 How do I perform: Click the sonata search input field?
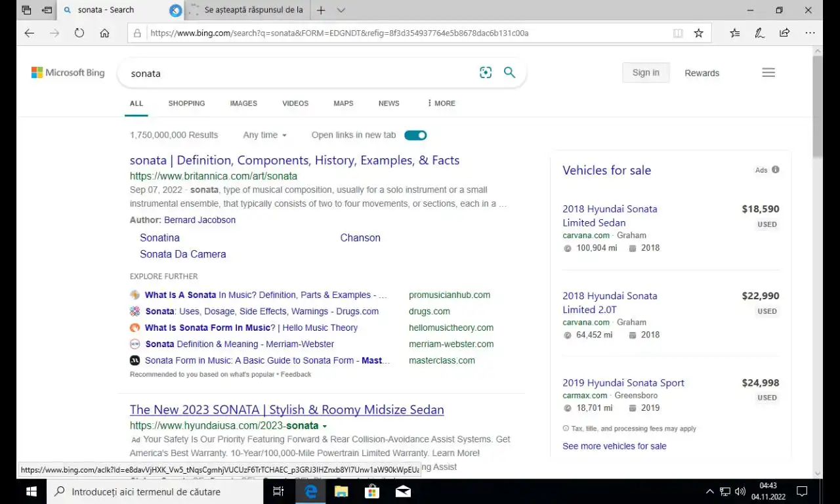[x=299, y=73]
